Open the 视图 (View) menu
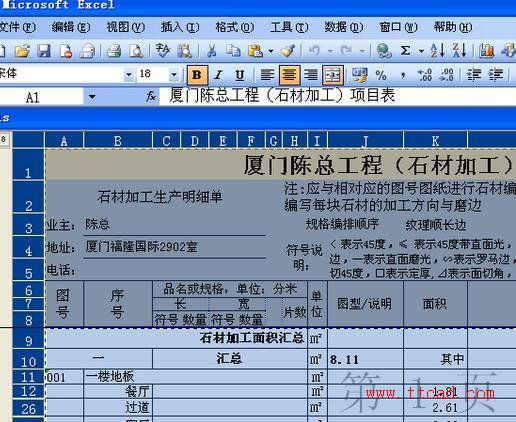The image size is (516, 422). 125,27
